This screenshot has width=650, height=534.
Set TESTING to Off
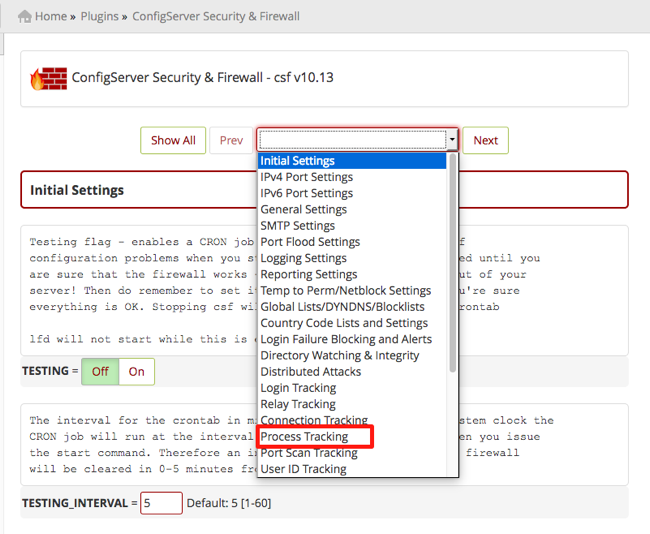point(100,371)
